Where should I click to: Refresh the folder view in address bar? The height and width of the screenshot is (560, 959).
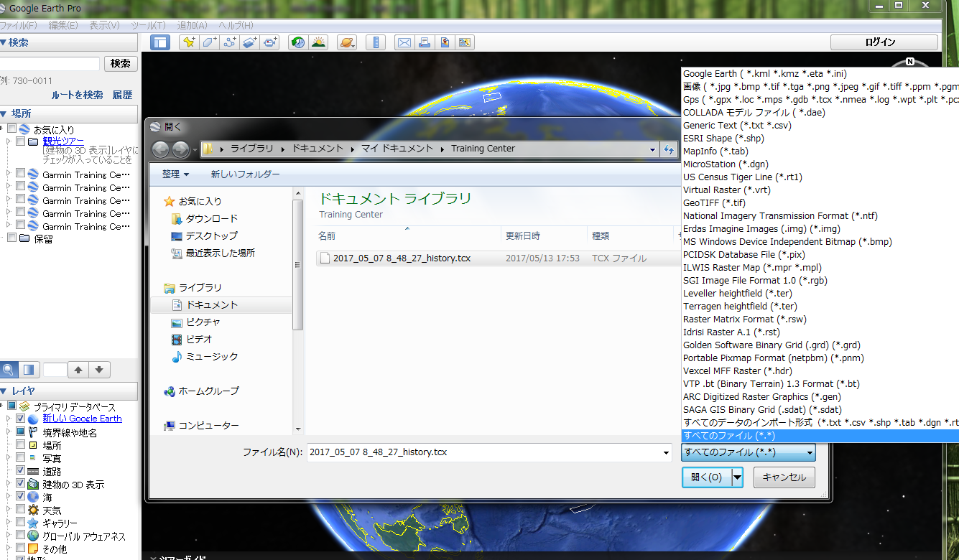[x=670, y=149]
